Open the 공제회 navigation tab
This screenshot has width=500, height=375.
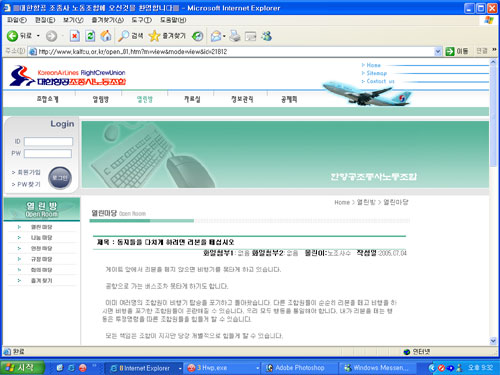coord(289,99)
